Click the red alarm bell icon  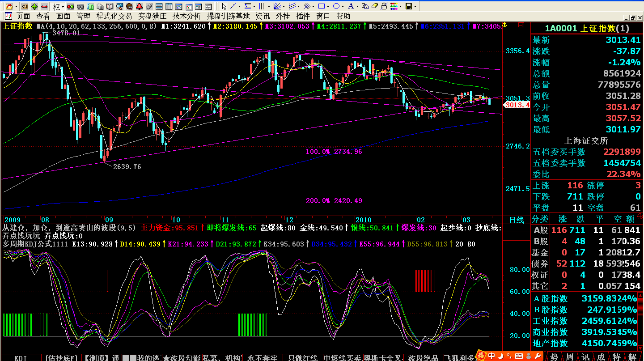pyautogui.click(x=139, y=6)
